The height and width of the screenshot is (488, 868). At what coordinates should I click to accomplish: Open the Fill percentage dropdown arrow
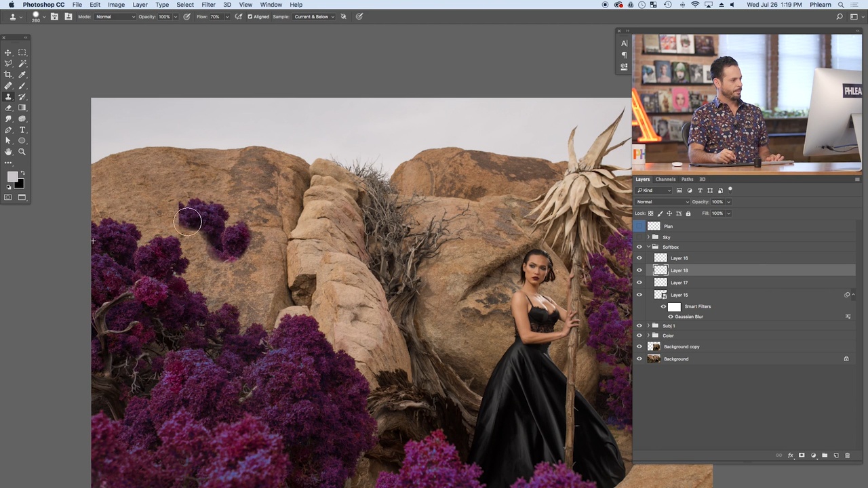tap(728, 213)
